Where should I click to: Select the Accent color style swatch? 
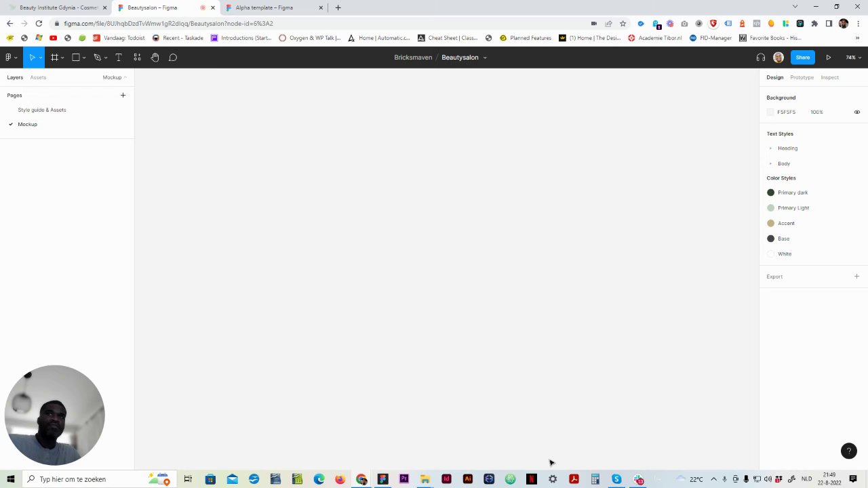point(770,223)
